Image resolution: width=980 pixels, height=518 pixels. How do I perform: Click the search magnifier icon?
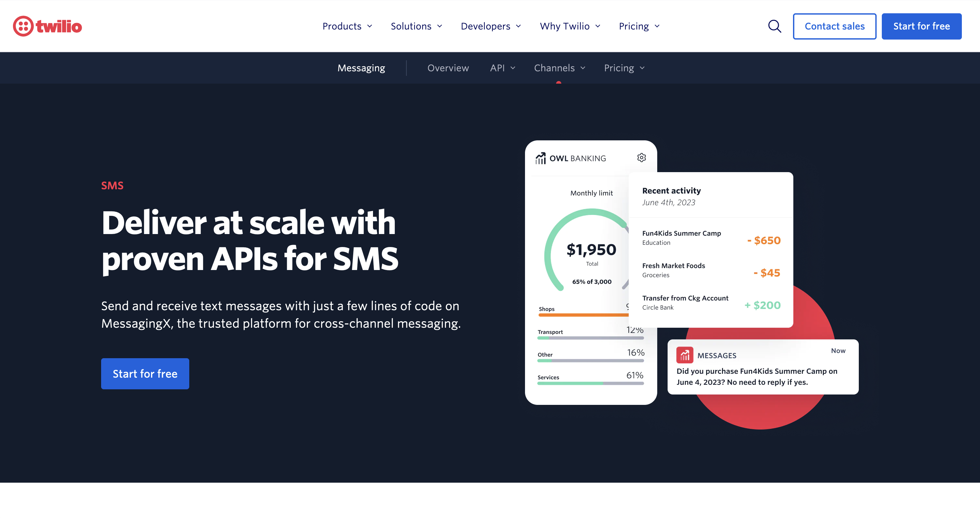point(775,26)
